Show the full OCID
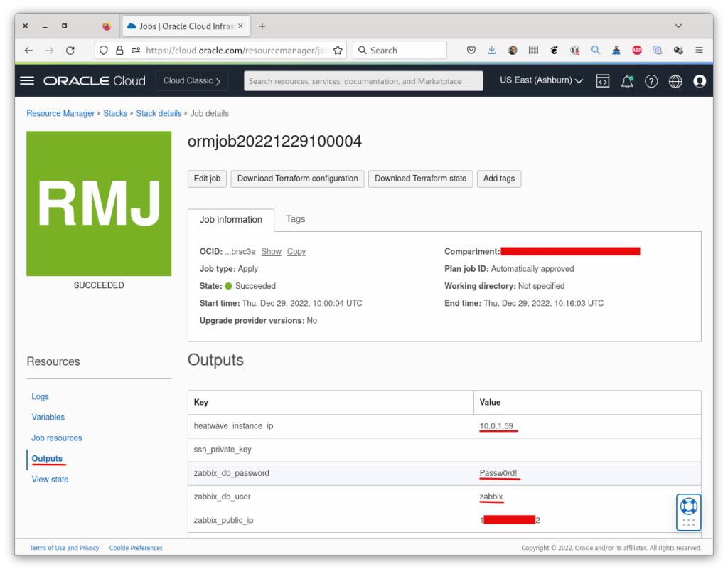The image size is (728, 572). [x=271, y=252]
